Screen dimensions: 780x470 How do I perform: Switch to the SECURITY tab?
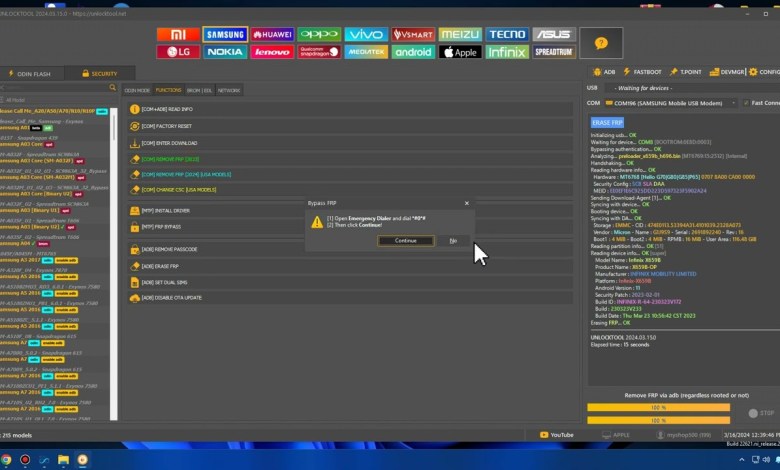pos(99,74)
